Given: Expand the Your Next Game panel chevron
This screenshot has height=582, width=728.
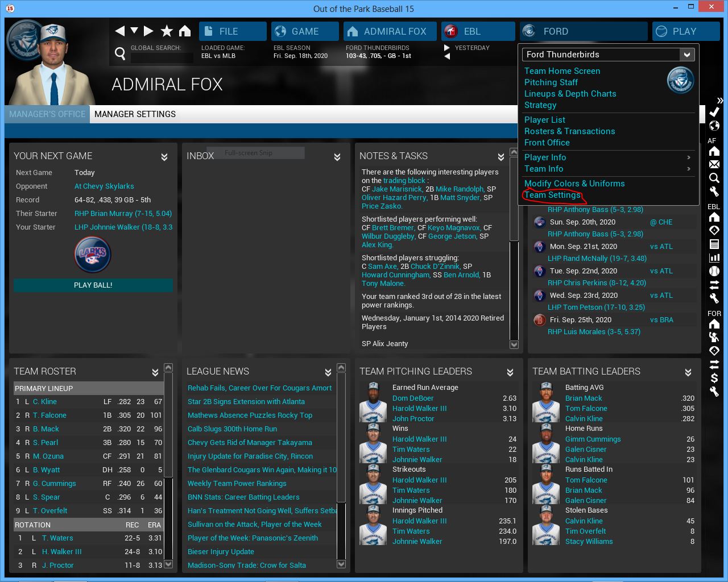Looking at the screenshot, I should tap(164, 157).
